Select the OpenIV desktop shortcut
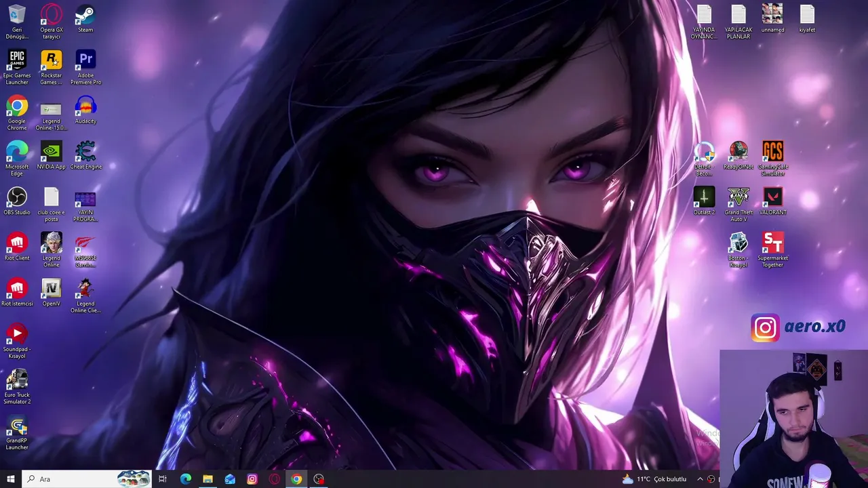 tap(52, 292)
